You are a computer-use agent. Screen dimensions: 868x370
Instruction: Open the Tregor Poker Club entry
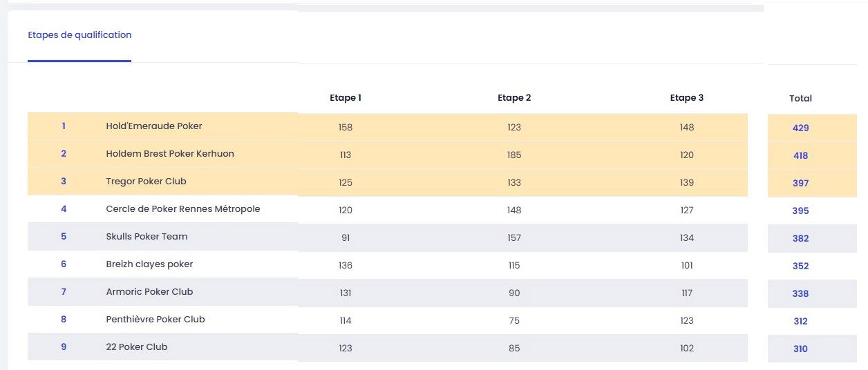coord(146,182)
